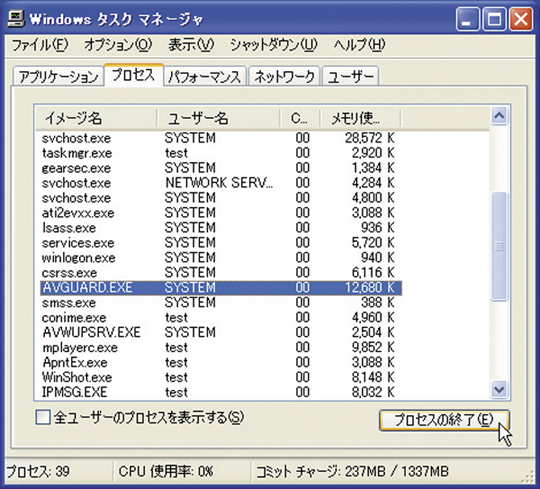Click the プロセス: 39 status bar entry
The height and width of the screenshot is (489, 540).
(38, 471)
